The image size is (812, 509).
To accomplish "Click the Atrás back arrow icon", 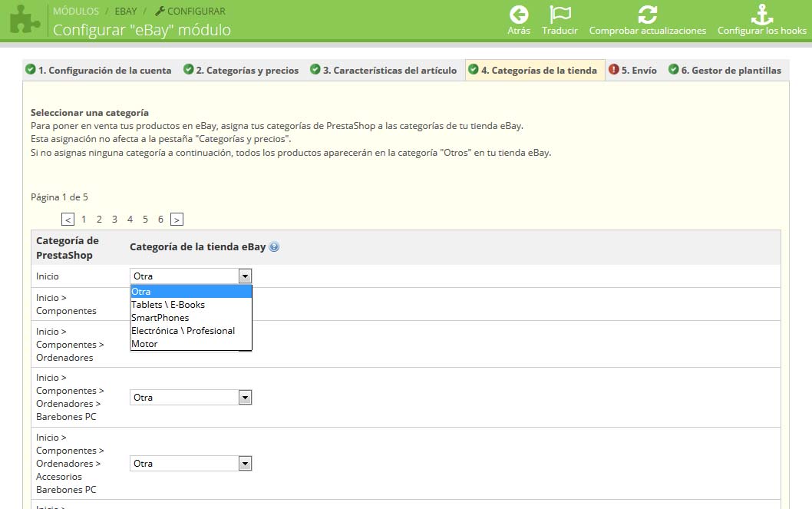I will (518, 15).
